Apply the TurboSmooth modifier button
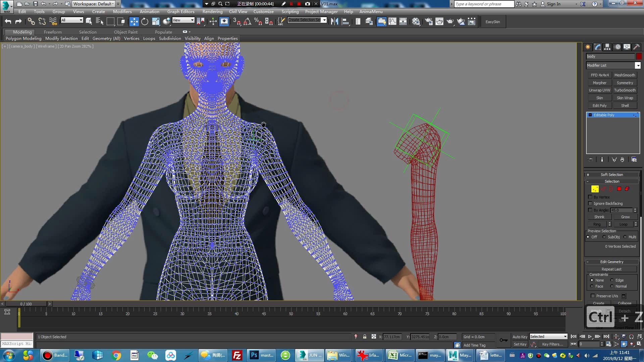The width and height of the screenshot is (644, 362). [x=625, y=90]
